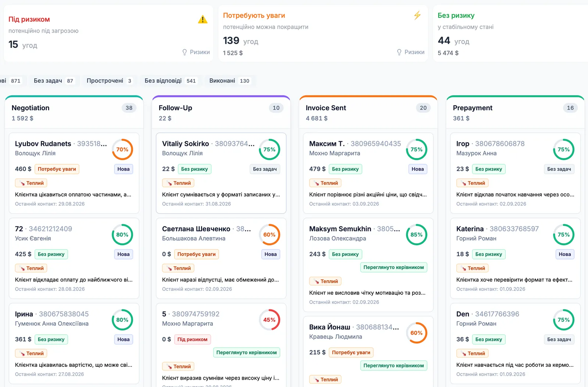Click Без ризику badge on Максим Т. card

tap(345, 169)
